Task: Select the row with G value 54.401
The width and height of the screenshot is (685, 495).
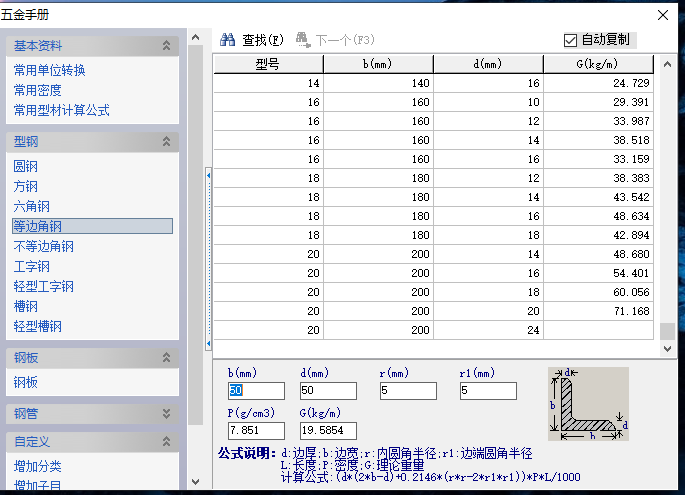Action: coord(433,273)
